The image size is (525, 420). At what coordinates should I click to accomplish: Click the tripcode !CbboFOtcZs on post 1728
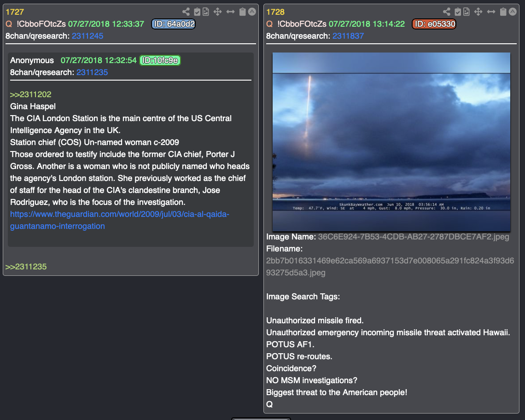click(302, 24)
